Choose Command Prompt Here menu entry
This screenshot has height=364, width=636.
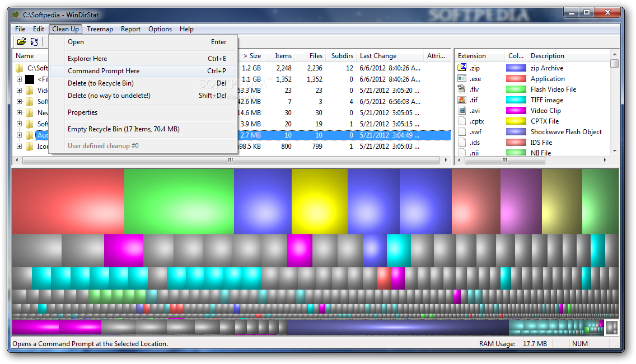[x=143, y=71]
